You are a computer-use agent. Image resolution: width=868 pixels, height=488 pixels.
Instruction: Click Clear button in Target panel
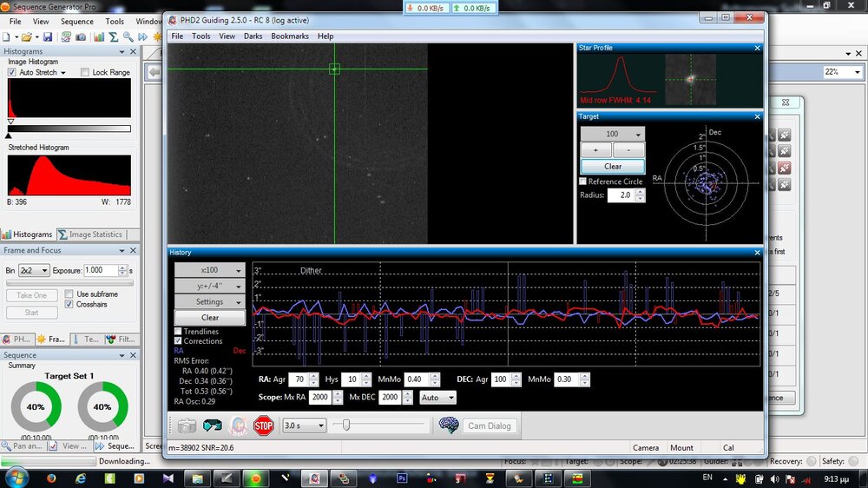[x=613, y=166]
